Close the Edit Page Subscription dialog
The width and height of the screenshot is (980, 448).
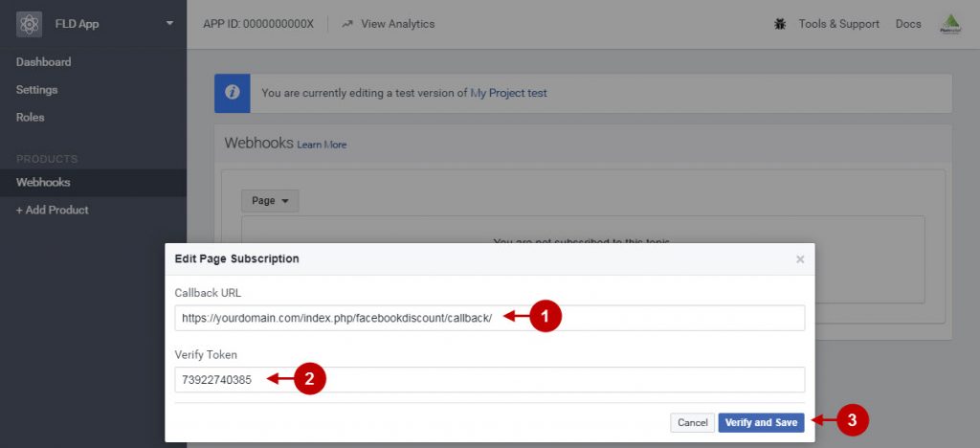800,258
